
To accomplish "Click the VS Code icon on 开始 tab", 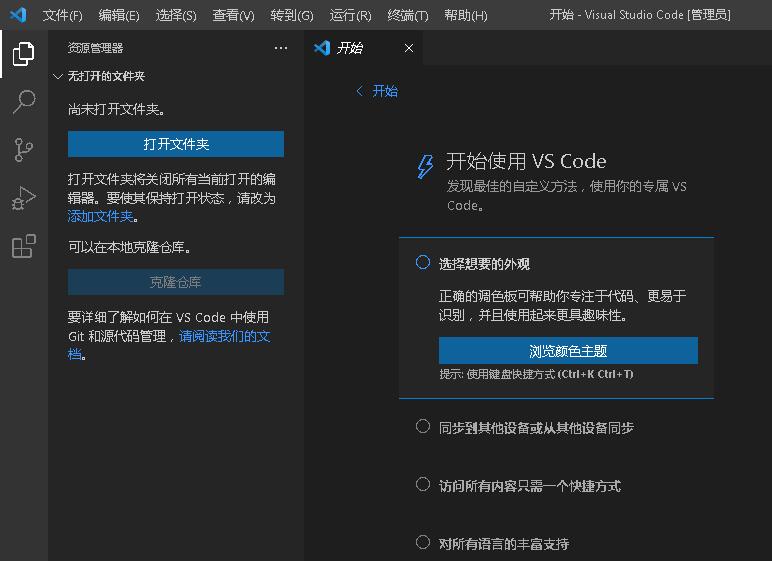I will (x=322, y=48).
